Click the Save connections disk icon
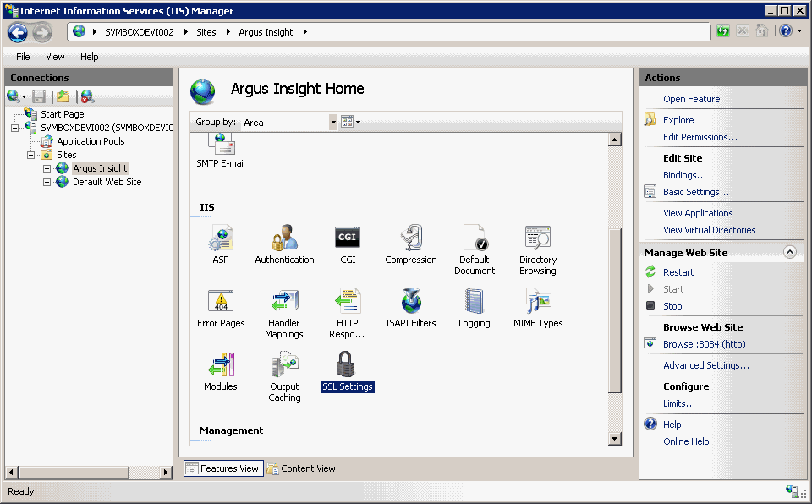The image size is (812, 504). (39, 96)
